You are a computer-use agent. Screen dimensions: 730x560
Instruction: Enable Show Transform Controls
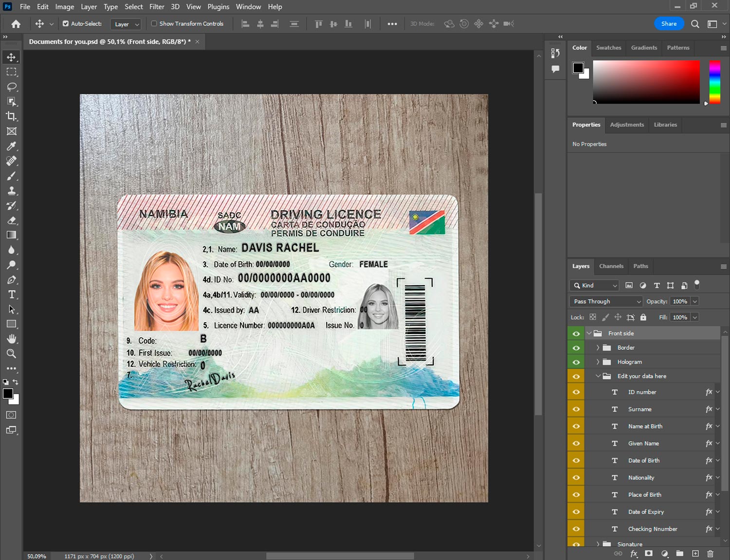coord(154,23)
